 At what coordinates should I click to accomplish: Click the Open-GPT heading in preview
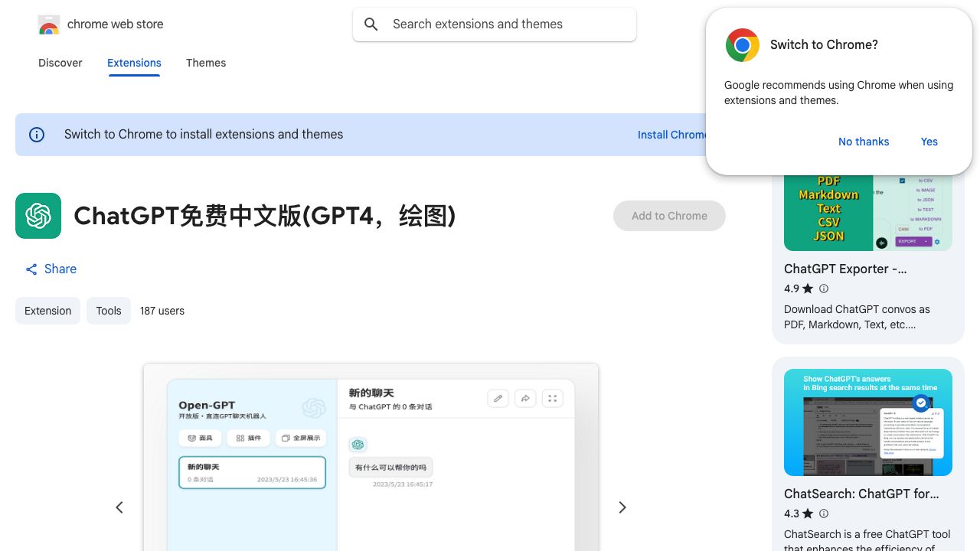pyautogui.click(x=207, y=405)
